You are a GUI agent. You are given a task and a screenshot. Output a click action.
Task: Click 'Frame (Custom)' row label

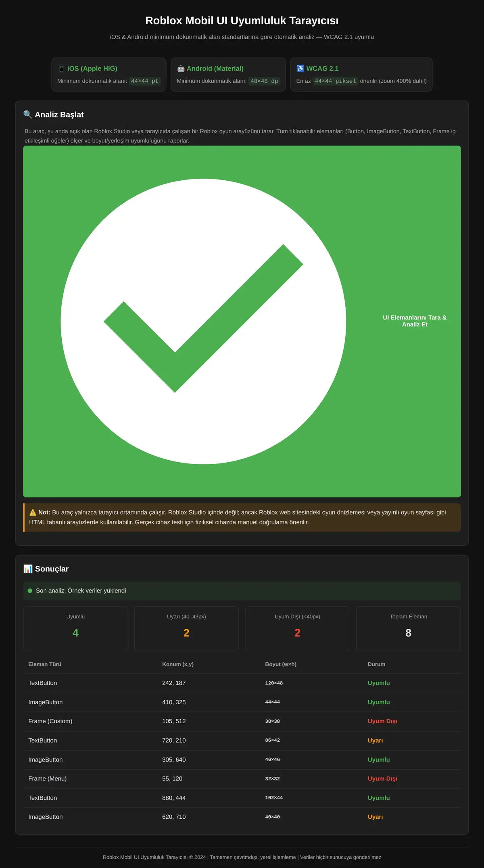point(50,721)
